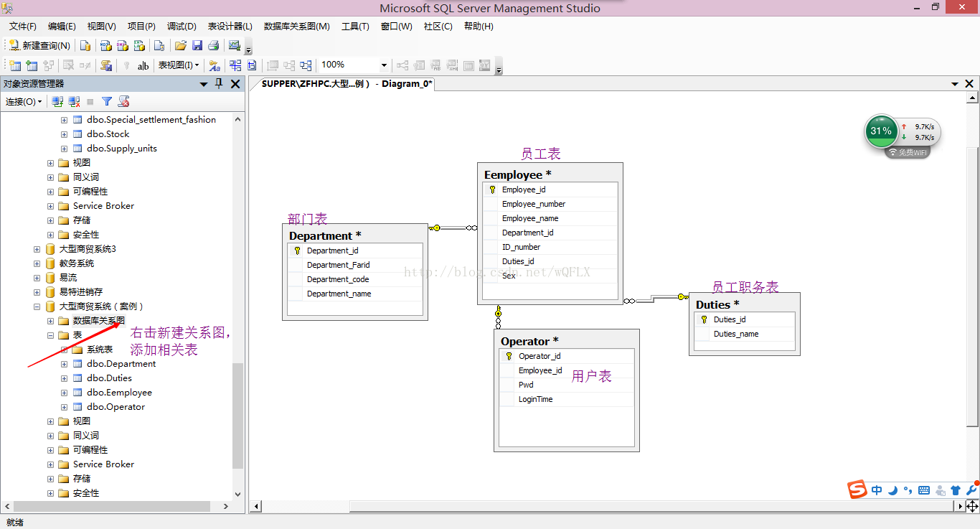Expand the 系统表 folder

point(65,350)
